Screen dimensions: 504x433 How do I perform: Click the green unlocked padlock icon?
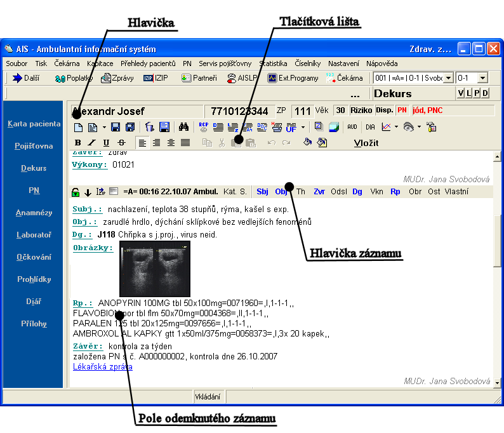pyautogui.click(x=76, y=192)
